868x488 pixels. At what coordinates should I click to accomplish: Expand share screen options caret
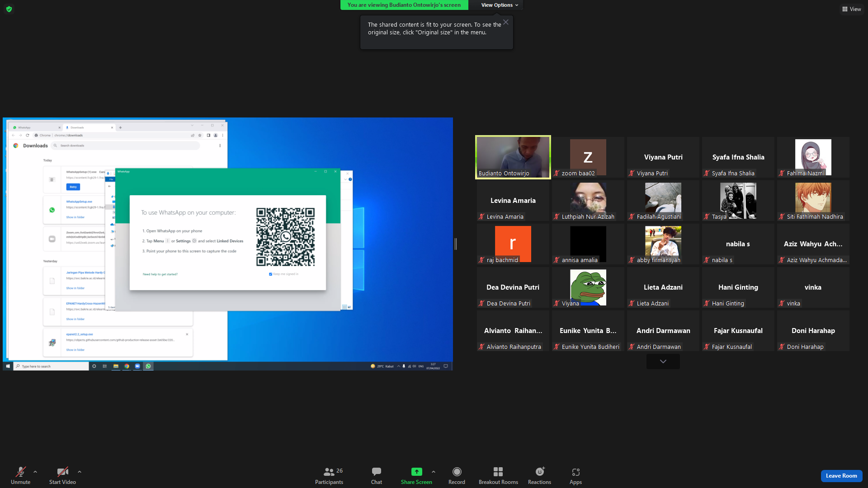point(434,472)
